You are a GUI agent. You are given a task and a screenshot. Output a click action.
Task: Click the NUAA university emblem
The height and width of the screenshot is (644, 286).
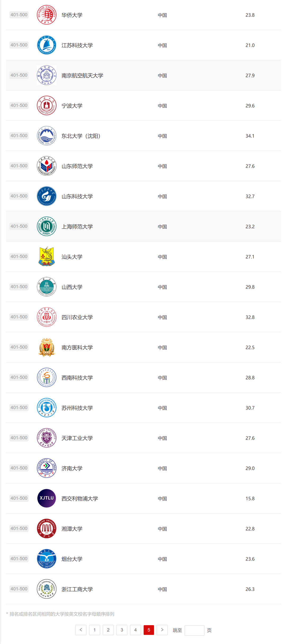tap(47, 75)
